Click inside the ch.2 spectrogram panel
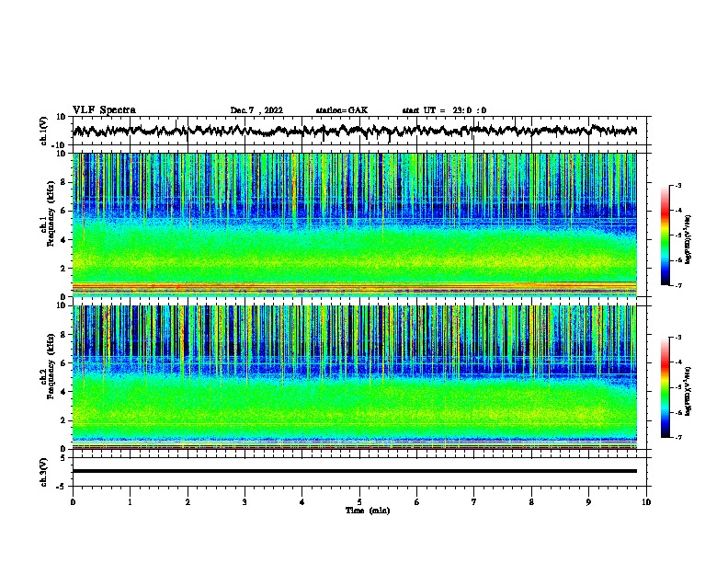This screenshot has height=563, width=728. tap(355, 377)
